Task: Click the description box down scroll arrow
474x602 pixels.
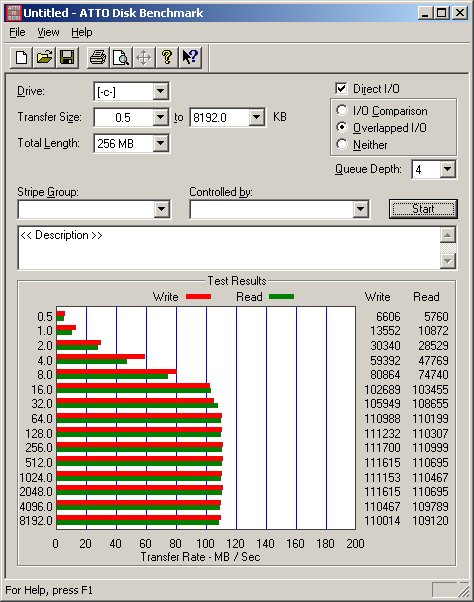Action: click(x=448, y=261)
